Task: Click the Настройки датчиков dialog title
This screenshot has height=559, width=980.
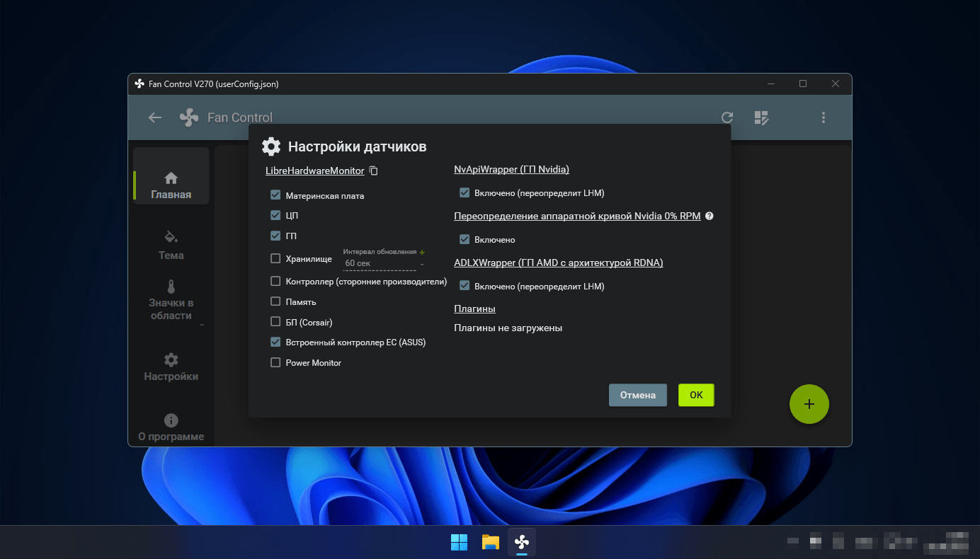Action: click(x=358, y=146)
